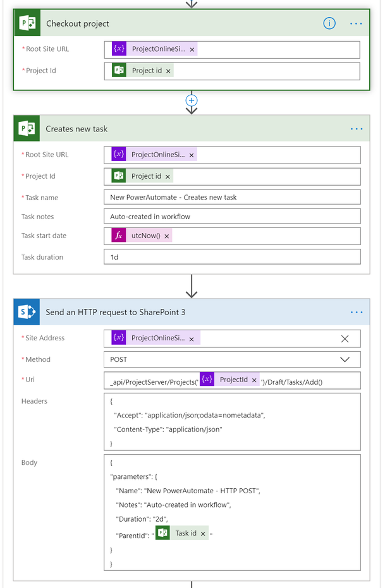Open ellipsis menu on Send an HTTP request to SharePoint 3

coord(356,312)
